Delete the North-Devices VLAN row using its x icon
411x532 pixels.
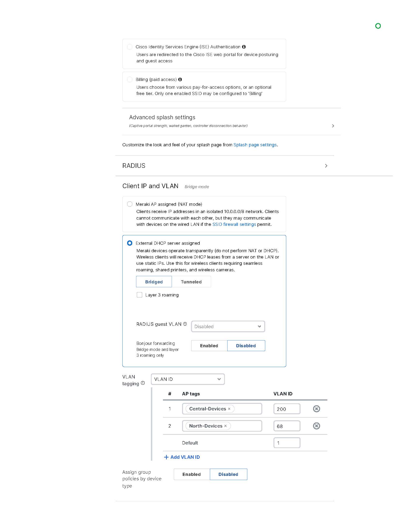316,426
